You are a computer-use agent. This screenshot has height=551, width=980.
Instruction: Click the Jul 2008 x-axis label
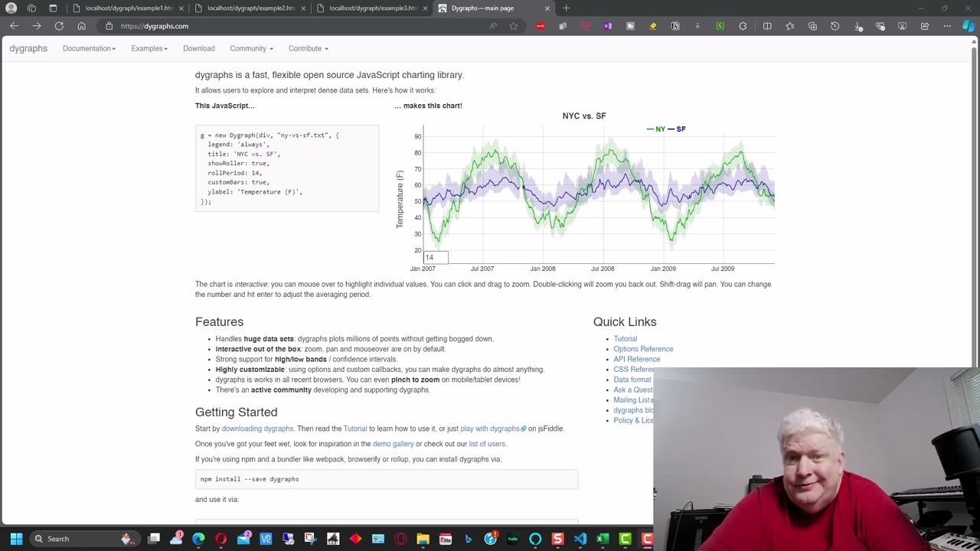coord(603,269)
